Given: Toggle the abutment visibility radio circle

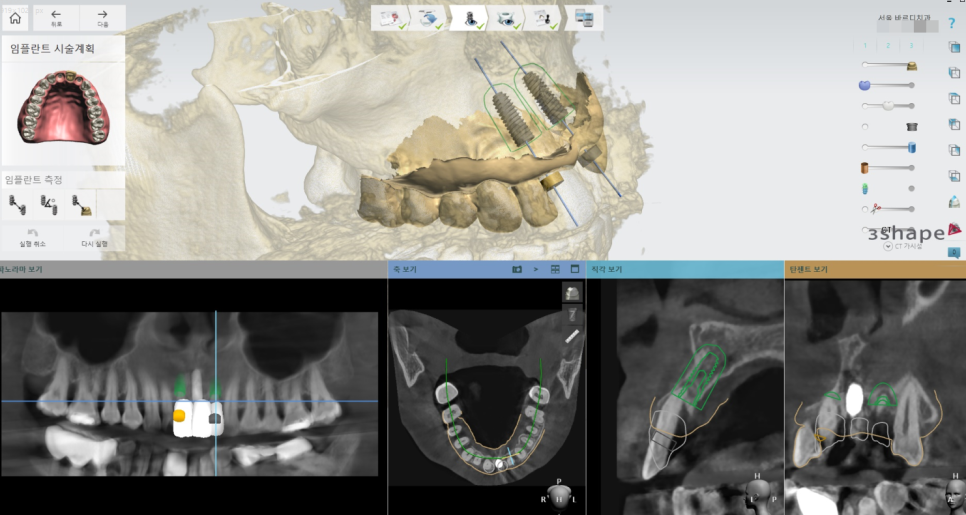Looking at the screenshot, I should click(x=865, y=127).
